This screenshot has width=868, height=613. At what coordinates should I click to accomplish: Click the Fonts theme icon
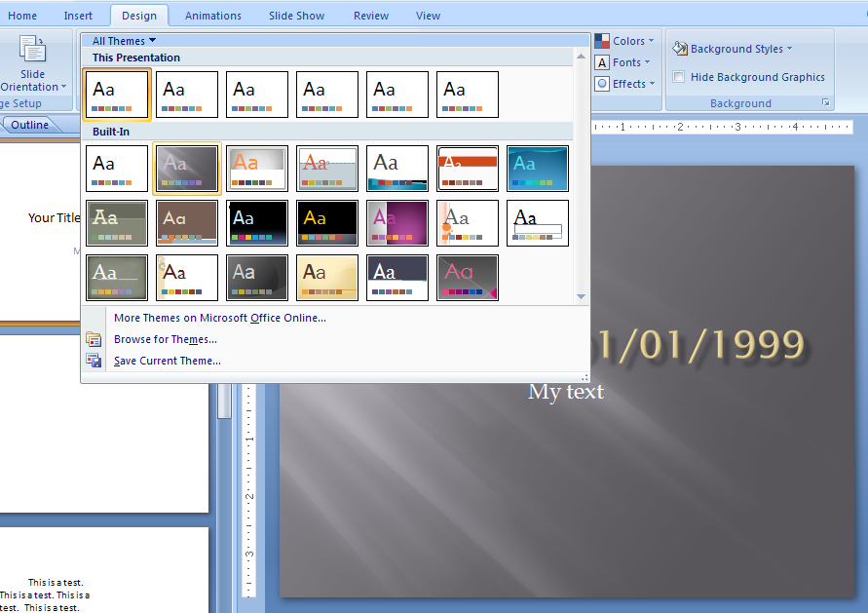[602, 62]
